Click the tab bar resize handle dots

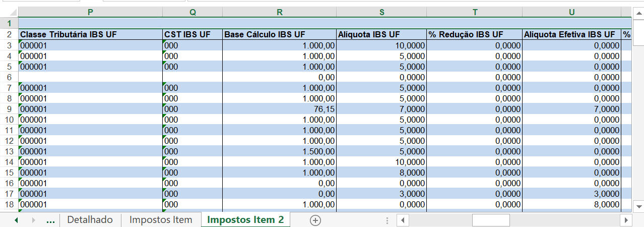(x=387, y=220)
